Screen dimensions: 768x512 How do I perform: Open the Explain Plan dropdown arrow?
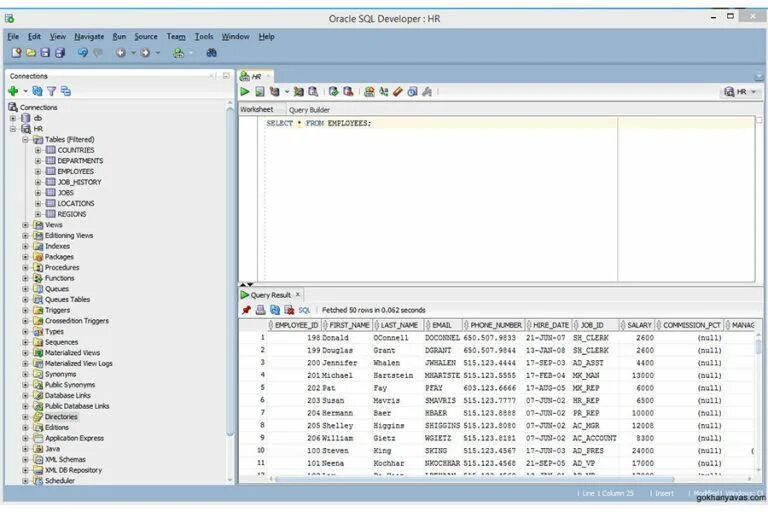(x=287, y=92)
